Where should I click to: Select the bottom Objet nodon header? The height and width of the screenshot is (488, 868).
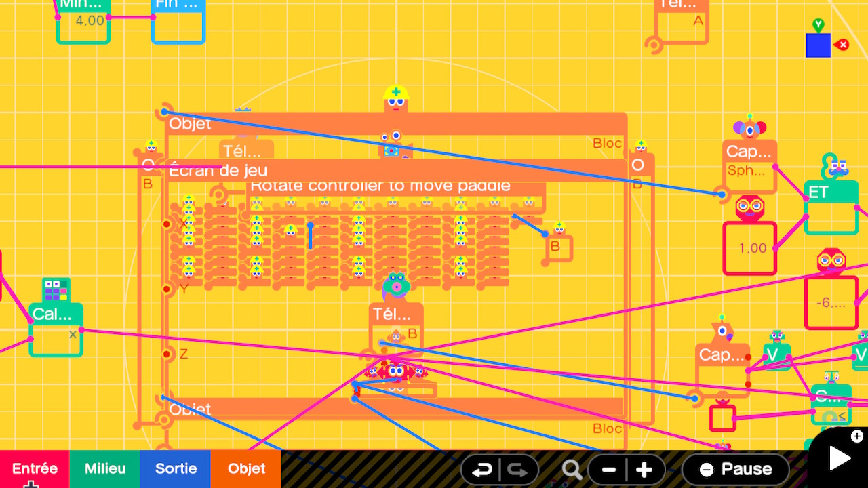coord(396,408)
